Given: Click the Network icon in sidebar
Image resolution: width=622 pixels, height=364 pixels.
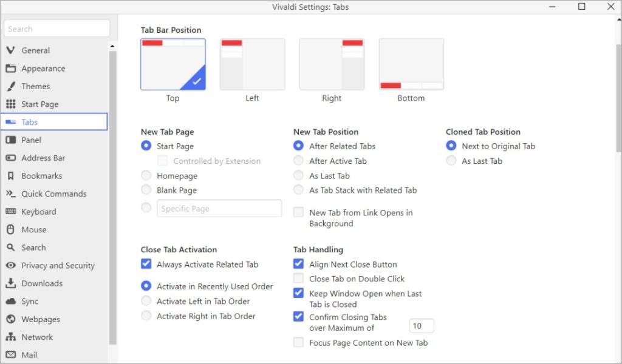Looking at the screenshot, I should (11, 337).
